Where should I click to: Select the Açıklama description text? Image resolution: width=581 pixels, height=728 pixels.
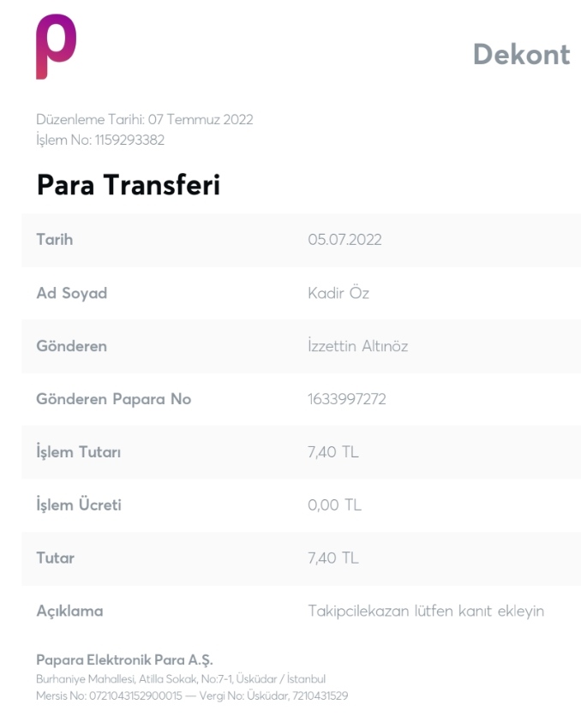click(426, 611)
